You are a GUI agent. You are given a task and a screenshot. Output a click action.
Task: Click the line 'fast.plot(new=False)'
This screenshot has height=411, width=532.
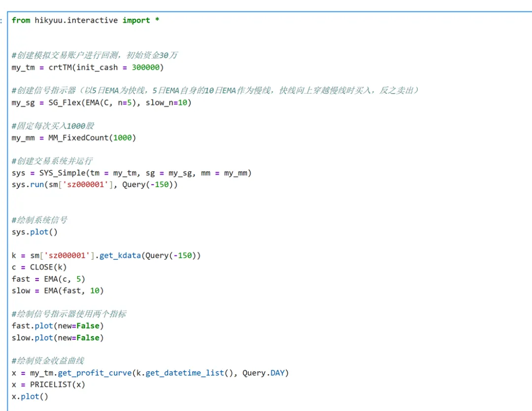[x=58, y=326]
